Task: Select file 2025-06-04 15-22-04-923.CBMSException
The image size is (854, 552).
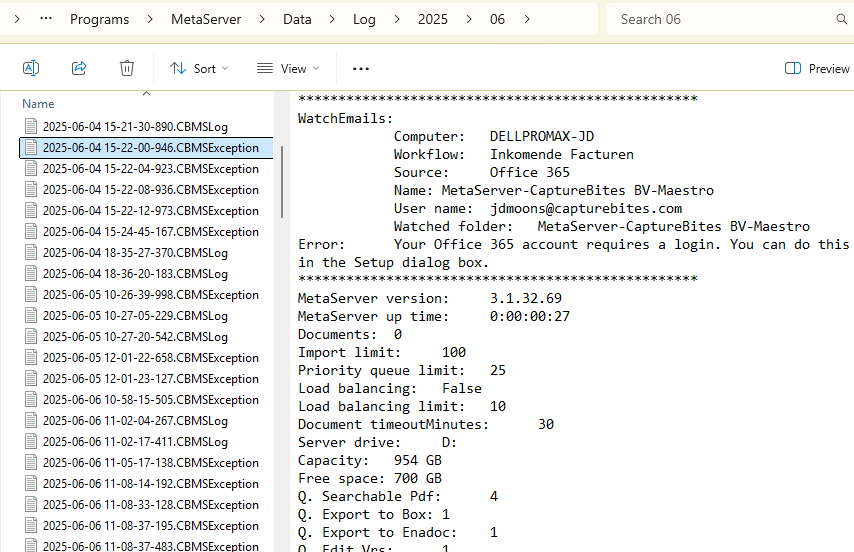Action: (x=150, y=169)
